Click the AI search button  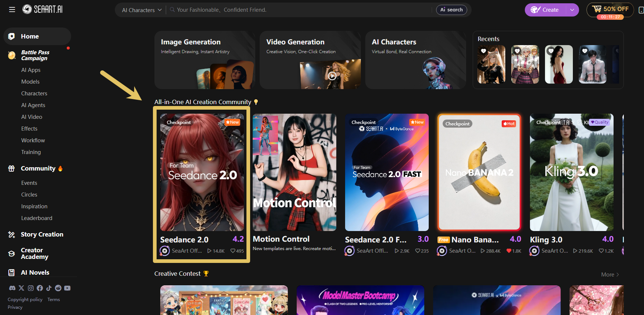451,10
